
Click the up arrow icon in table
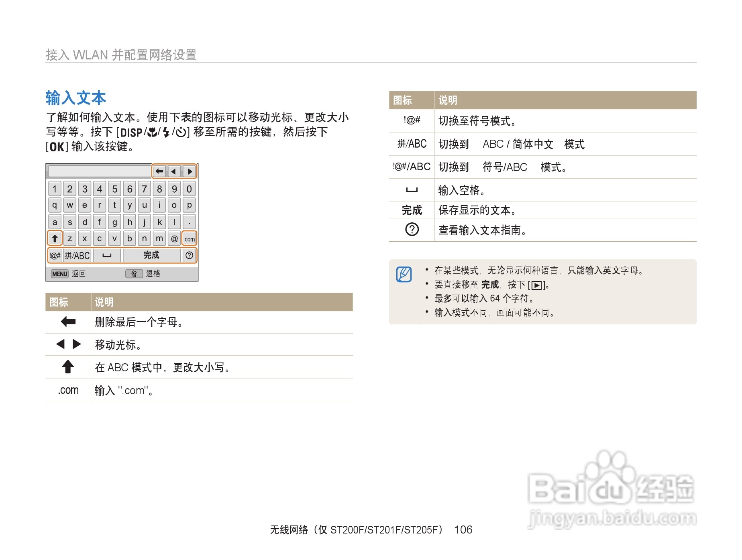68,367
